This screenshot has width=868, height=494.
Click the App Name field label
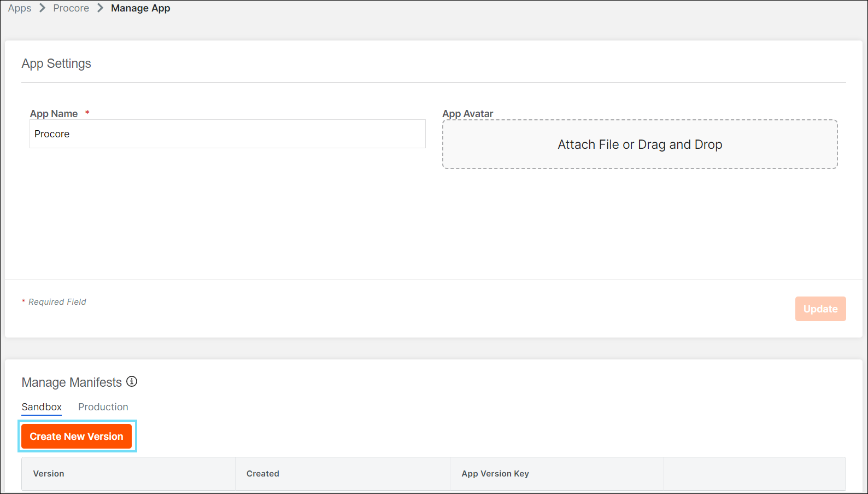54,114
